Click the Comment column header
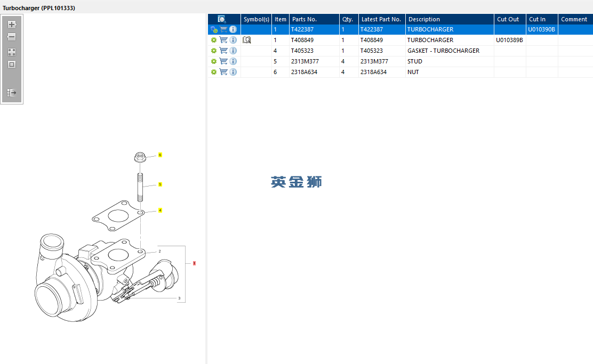This screenshot has height=364, width=593. click(575, 19)
